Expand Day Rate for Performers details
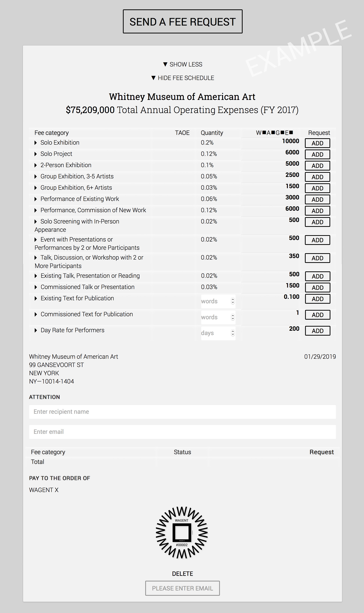This screenshot has height=613, width=364. coord(36,330)
